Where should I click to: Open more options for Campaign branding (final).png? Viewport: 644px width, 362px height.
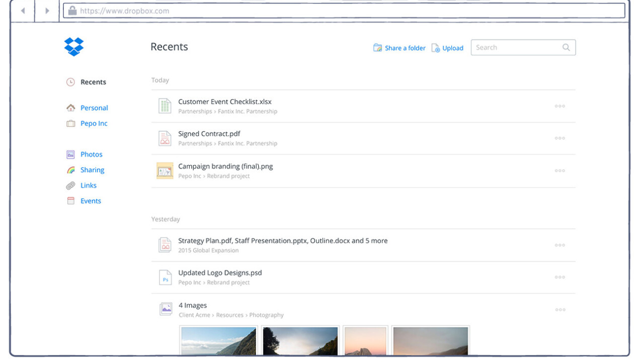[x=559, y=171]
